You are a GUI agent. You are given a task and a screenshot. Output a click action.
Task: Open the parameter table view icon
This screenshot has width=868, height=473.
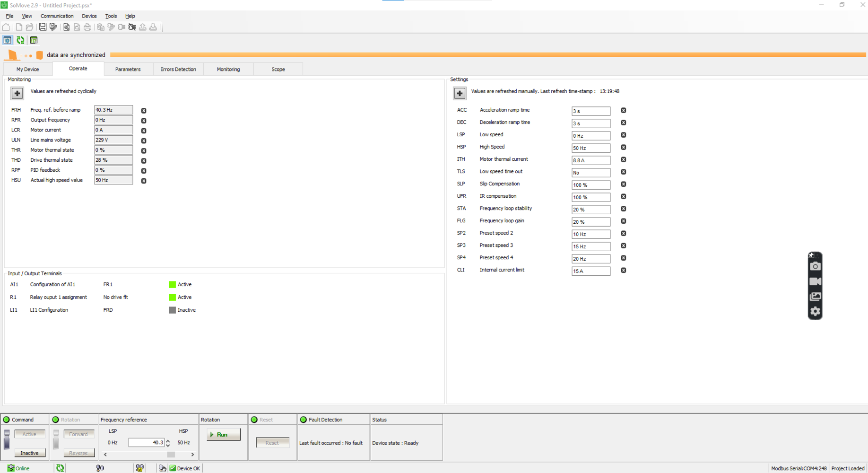34,40
